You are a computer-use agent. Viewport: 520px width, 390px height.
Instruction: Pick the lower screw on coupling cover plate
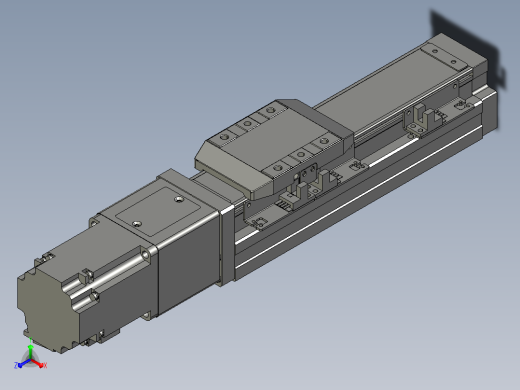(137, 224)
